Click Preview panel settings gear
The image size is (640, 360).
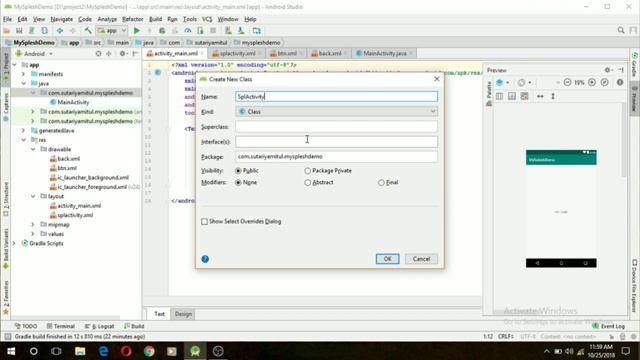(608, 70)
